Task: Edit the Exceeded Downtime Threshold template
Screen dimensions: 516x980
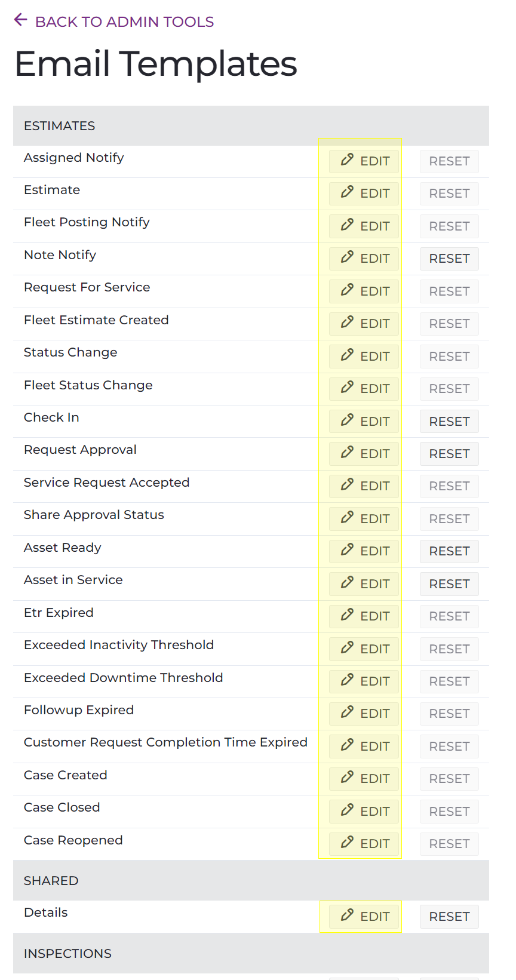Action: (x=363, y=681)
